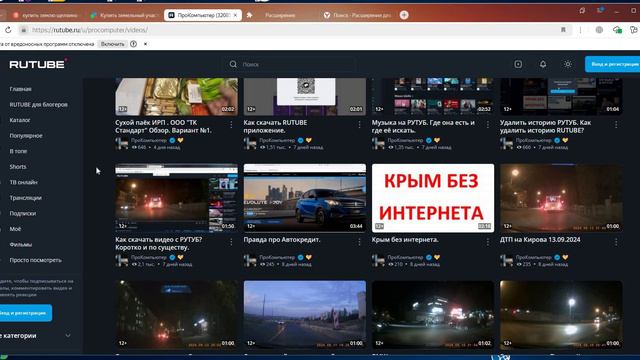
Task: Click channel avatar under Крым без интернета
Action: [x=378, y=260]
